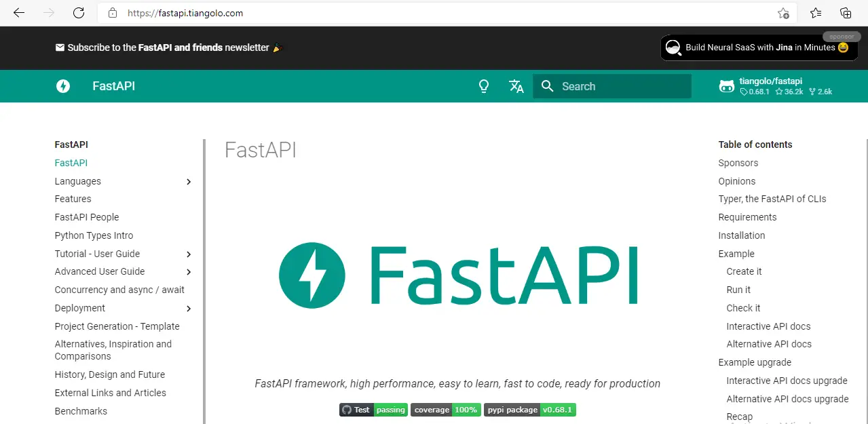Click the coverage 100% badge
Screen dimensions: 868x424
446,410
